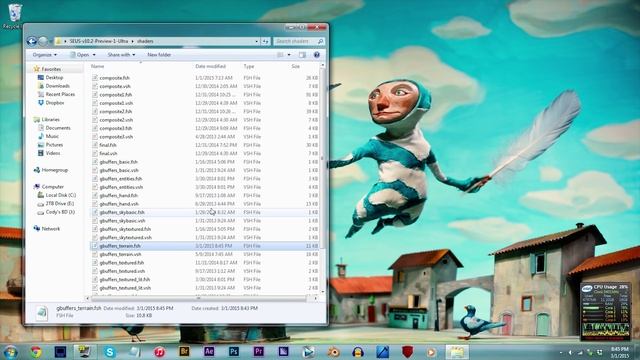Launch Adobe Premiere Pro from the taskbar
Image resolution: width=640 pixels, height=360 pixels.
[259, 351]
